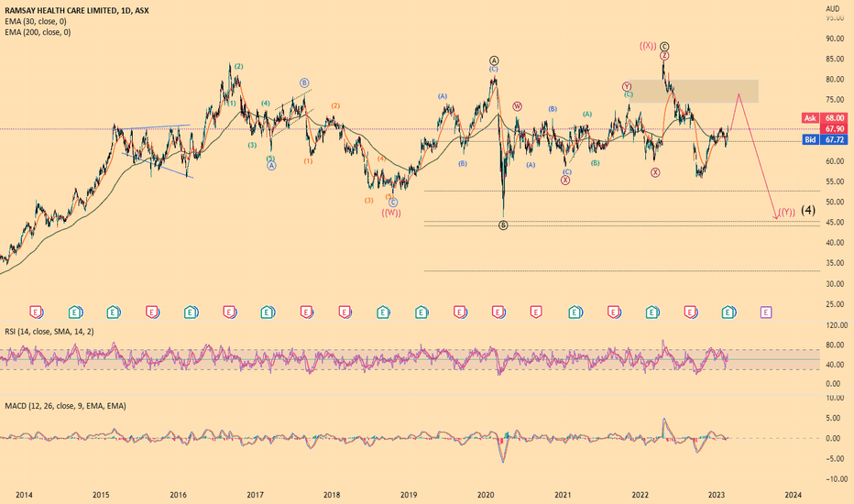This screenshot has width=854, height=504.
Task: Select the EMA (30, close, 0) indicator legend
Action: [36, 21]
